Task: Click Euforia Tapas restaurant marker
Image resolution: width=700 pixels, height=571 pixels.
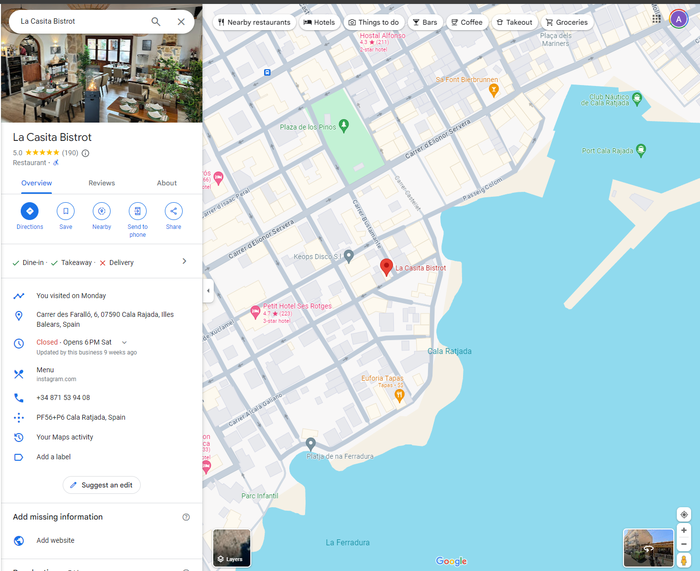Action: (x=399, y=396)
